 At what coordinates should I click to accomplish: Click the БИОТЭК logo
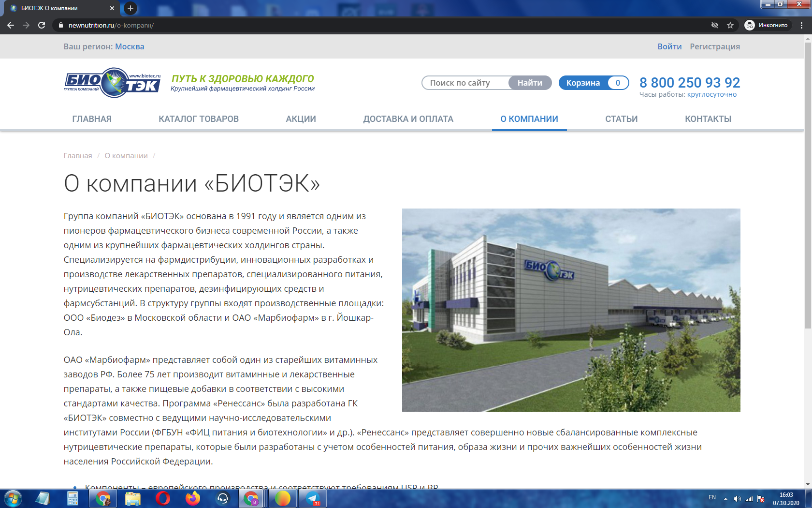112,83
